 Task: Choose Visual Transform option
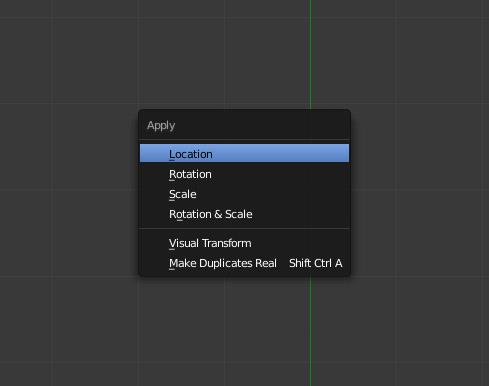244,243
